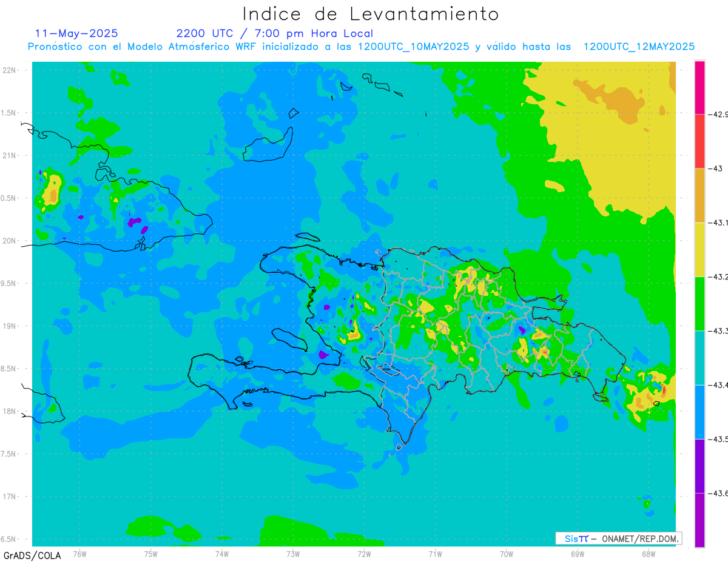The width and height of the screenshot is (728, 562).
Task: Click the '1200UTC_12MAY2025' valid-until time
Action: tap(639, 47)
